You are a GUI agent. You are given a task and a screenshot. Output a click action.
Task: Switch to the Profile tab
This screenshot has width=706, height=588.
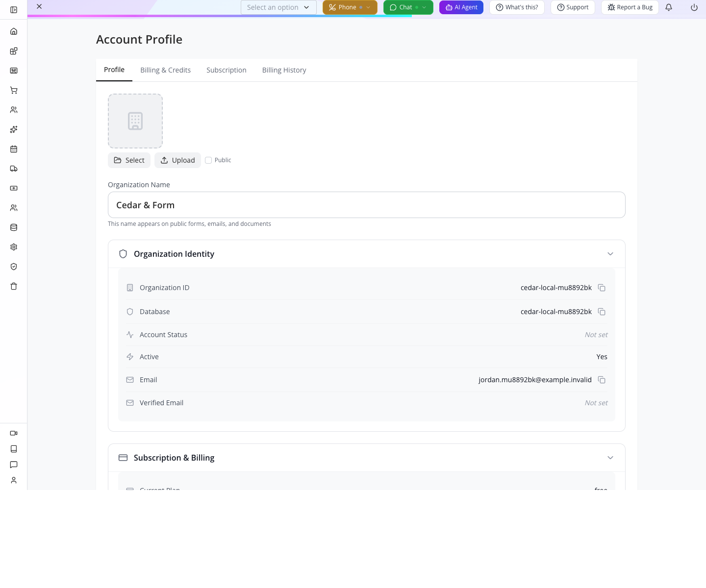pos(114,70)
